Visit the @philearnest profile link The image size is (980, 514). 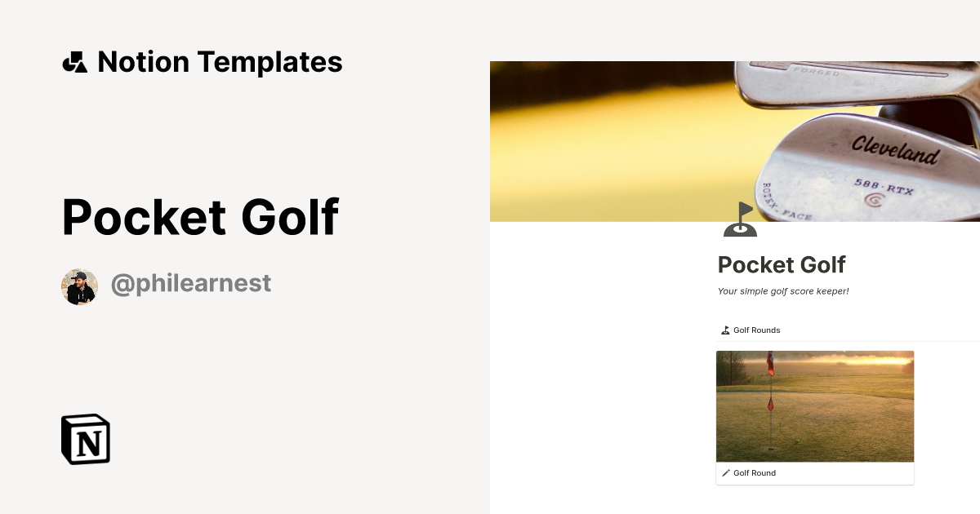click(191, 282)
